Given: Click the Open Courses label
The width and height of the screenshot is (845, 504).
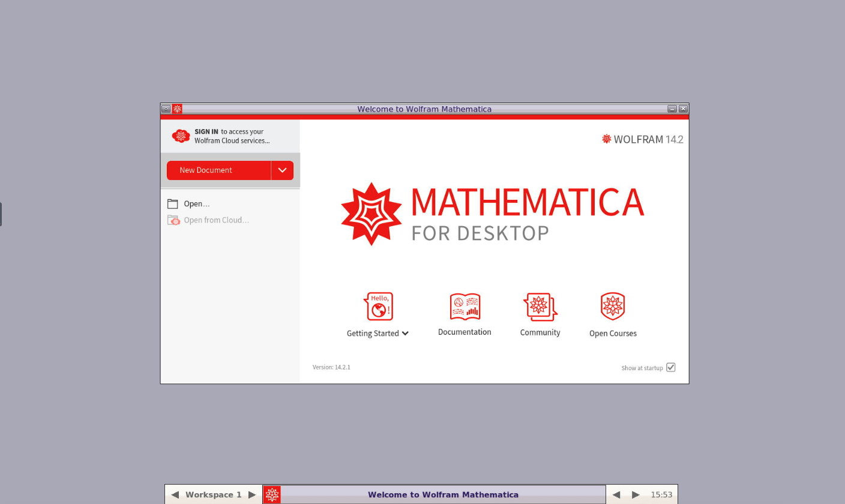Looking at the screenshot, I should click(613, 334).
